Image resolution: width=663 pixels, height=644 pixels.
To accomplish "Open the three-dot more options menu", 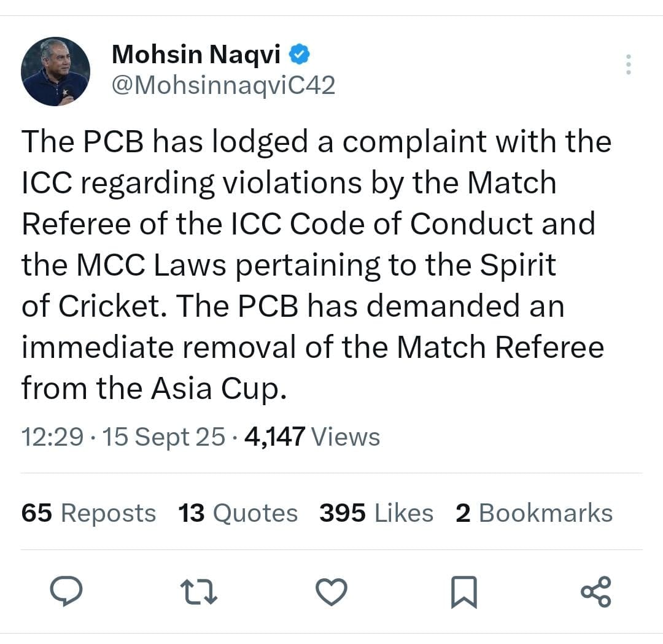I will 629,64.
